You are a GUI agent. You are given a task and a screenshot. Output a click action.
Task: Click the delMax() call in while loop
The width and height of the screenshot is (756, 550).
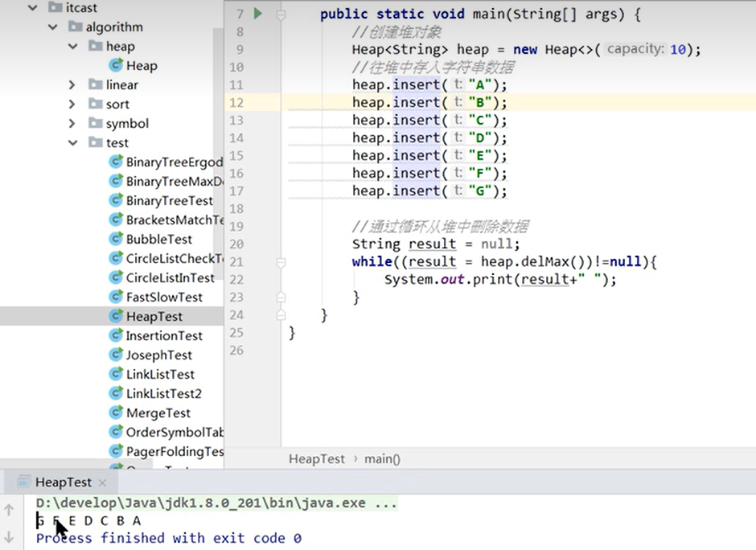552,262
